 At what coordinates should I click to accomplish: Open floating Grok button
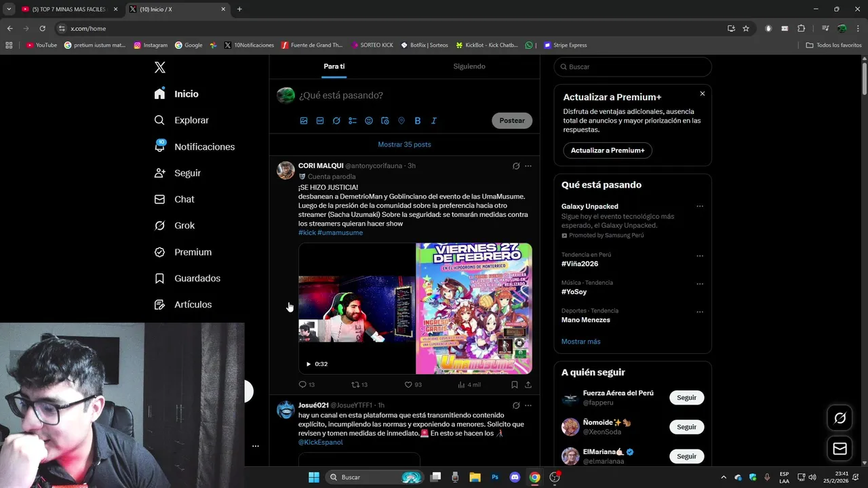click(840, 418)
